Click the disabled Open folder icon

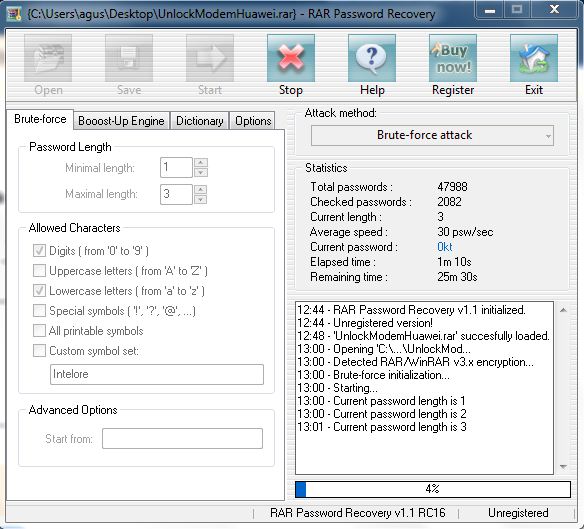(x=48, y=58)
